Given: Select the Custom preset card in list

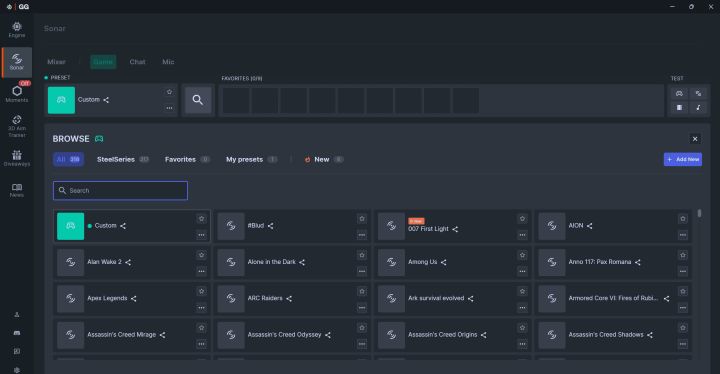Looking at the screenshot, I should click(x=132, y=226).
